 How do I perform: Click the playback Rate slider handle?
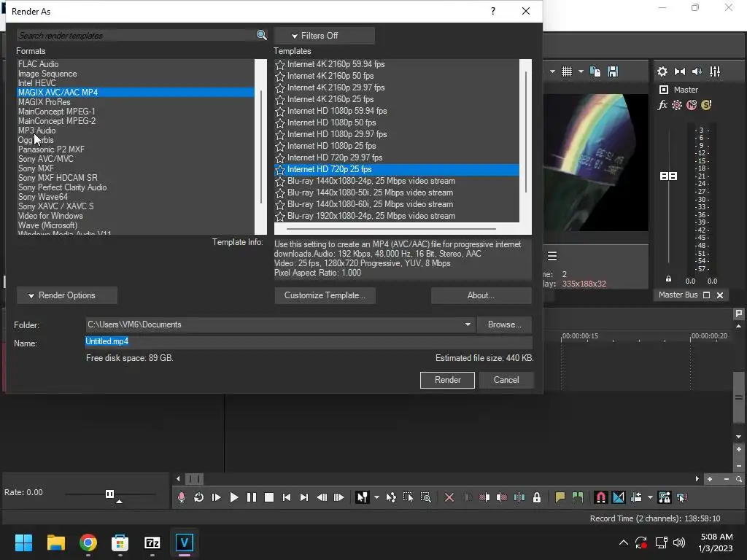pos(109,494)
